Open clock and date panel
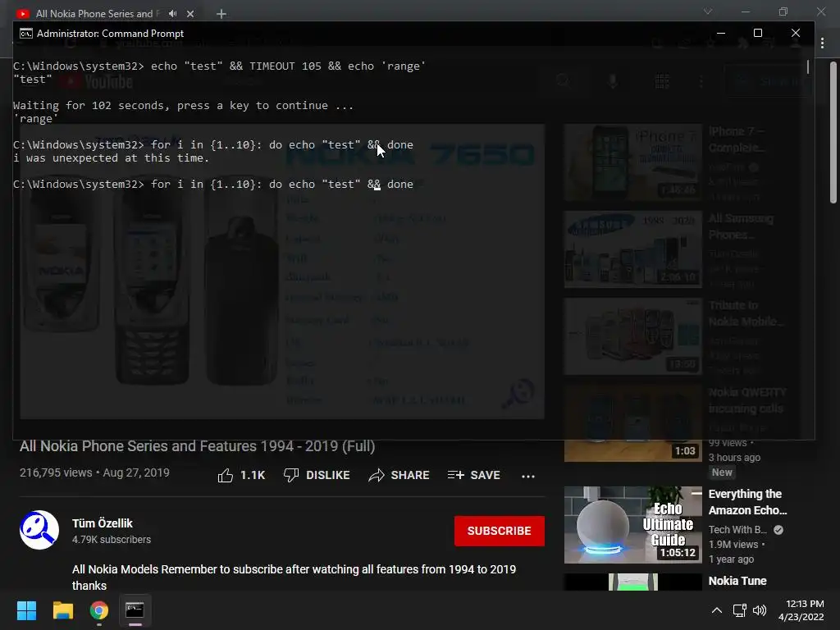This screenshot has width=840, height=630. 801,610
